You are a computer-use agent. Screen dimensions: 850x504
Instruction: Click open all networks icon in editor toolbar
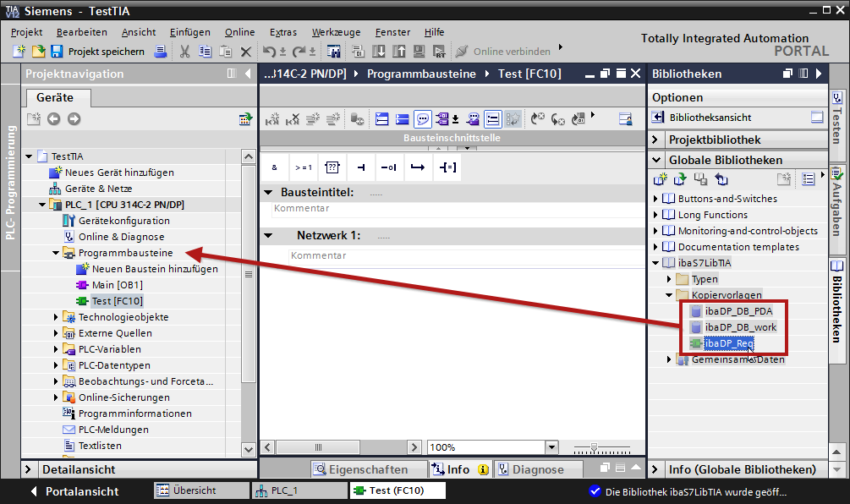[x=381, y=118]
